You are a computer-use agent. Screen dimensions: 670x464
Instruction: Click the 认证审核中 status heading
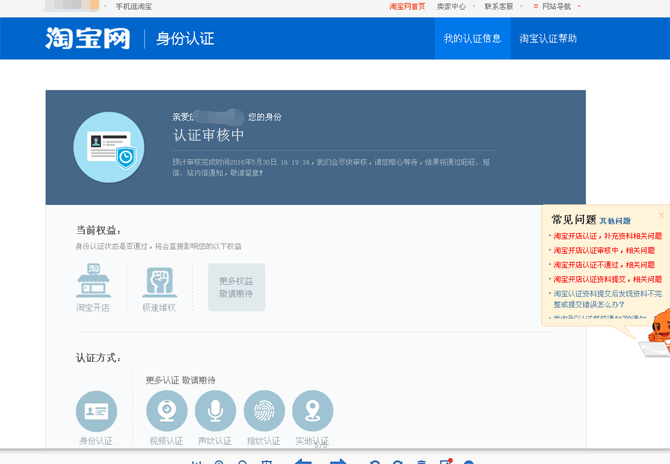click(209, 135)
